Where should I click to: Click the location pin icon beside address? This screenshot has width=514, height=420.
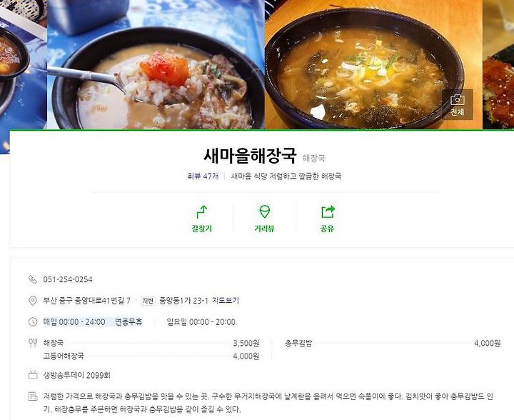tap(33, 301)
